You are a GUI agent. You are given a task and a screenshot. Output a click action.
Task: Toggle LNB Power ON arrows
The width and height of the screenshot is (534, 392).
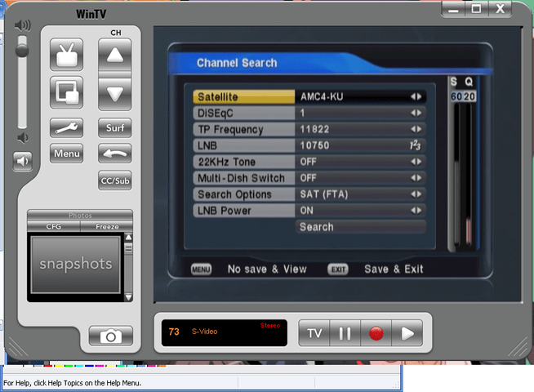416,211
